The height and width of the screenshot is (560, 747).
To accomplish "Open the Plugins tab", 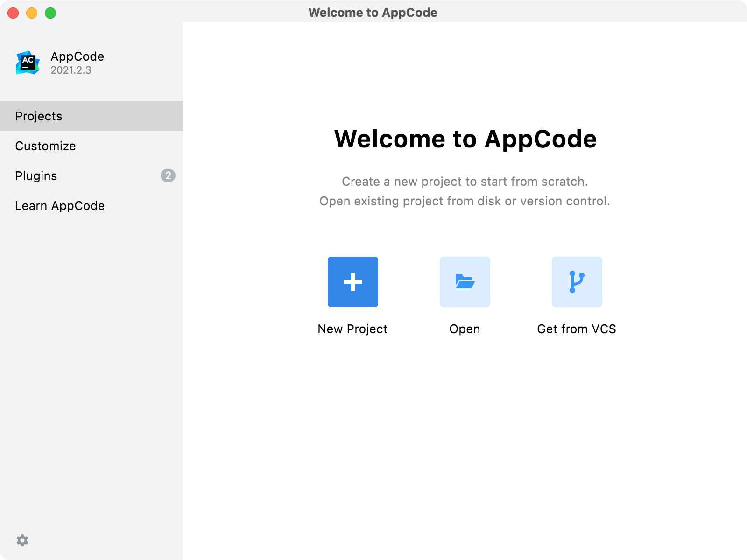I will [x=92, y=175].
